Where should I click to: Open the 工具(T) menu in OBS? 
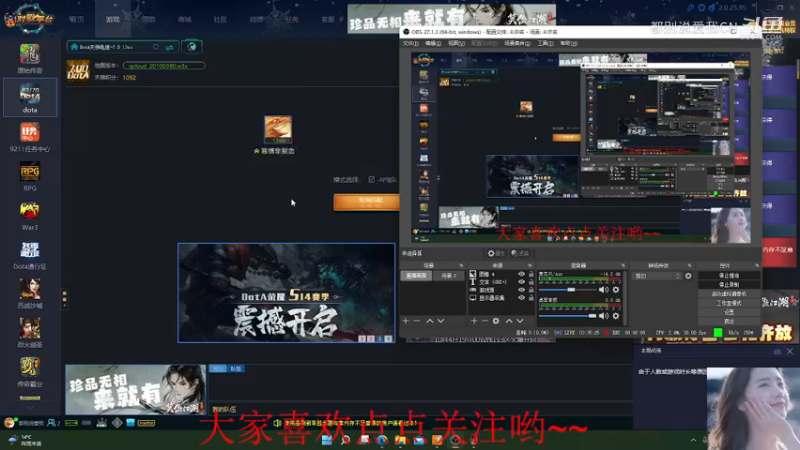[x=545, y=43]
